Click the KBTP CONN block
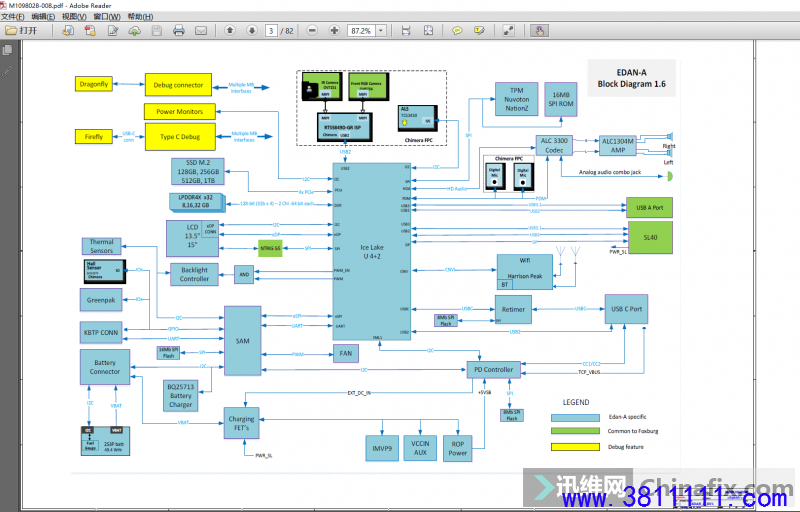This screenshot has width=800, height=512. click(101, 332)
